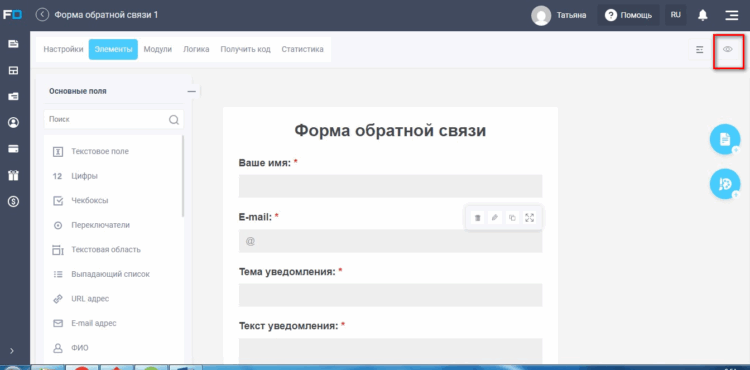This screenshot has height=370, width=750.
Task: Click the Текст уведомления text area
Action: point(390,351)
